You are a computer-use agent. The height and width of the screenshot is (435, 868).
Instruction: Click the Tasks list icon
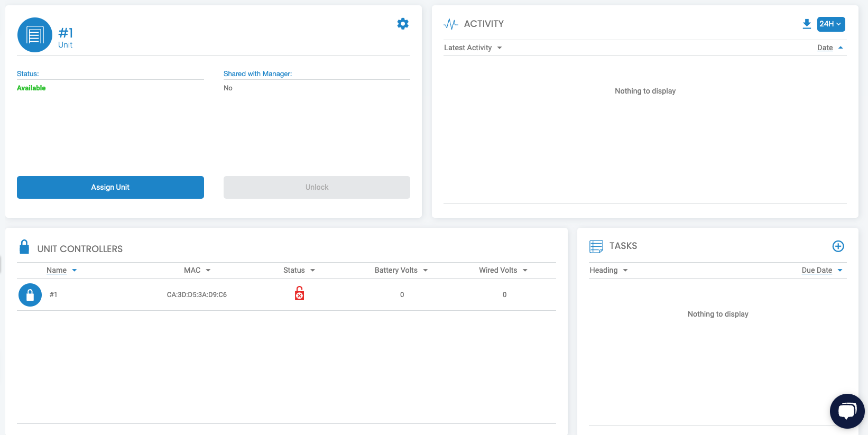(x=596, y=246)
